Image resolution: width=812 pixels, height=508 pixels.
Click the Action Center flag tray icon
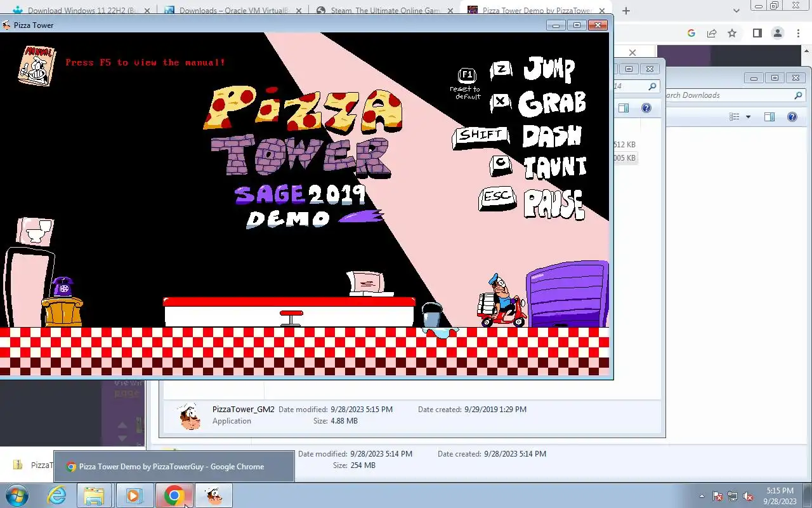pyautogui.click(x=717, y=496)
